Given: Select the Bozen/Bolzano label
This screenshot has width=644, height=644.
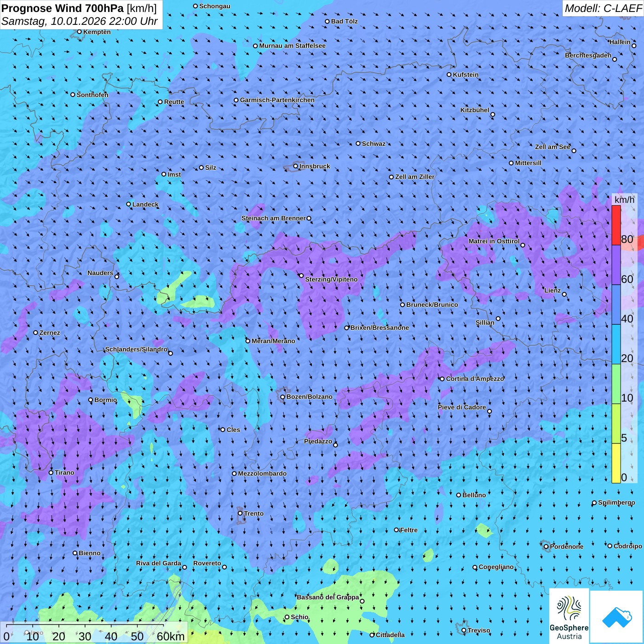Looking at the screenshot, I should [x=309, y=397].
